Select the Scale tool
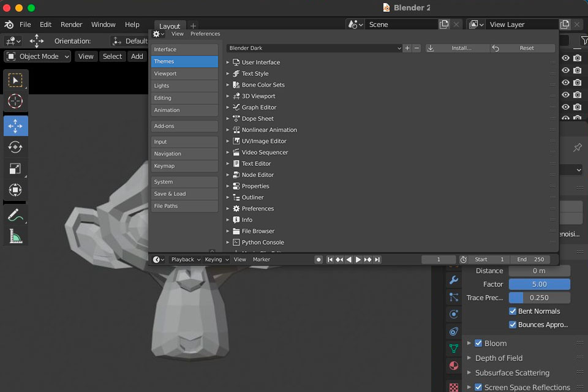Screen dimensions: 588x392 point(15,168)
